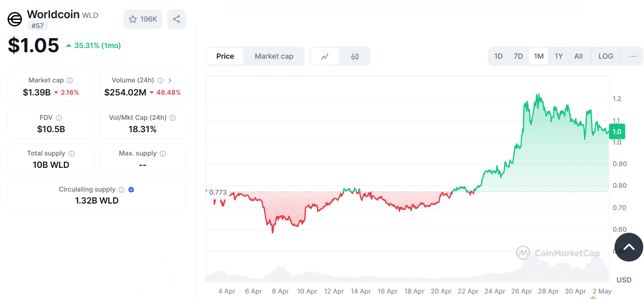This screenshot has height=299, width=644.
Task: Add Worldcoin to watchlist with star button
Action: (143, 19)
